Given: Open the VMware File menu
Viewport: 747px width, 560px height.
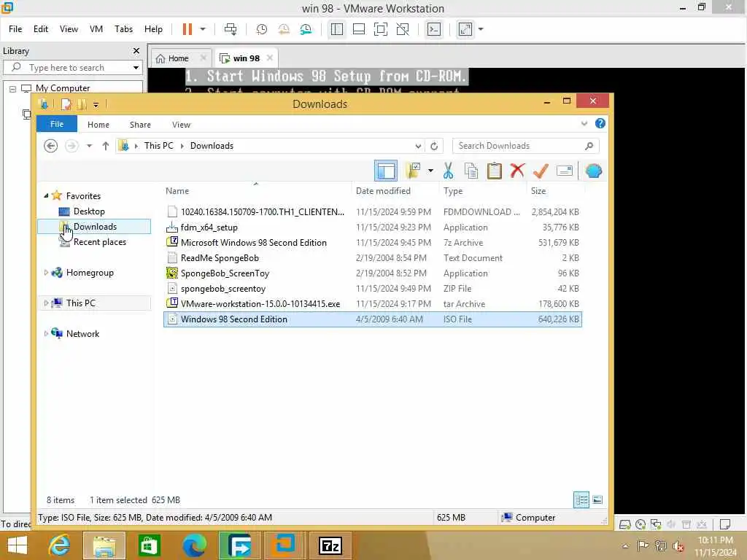Looking at the screenshot, I should point(15,29).
